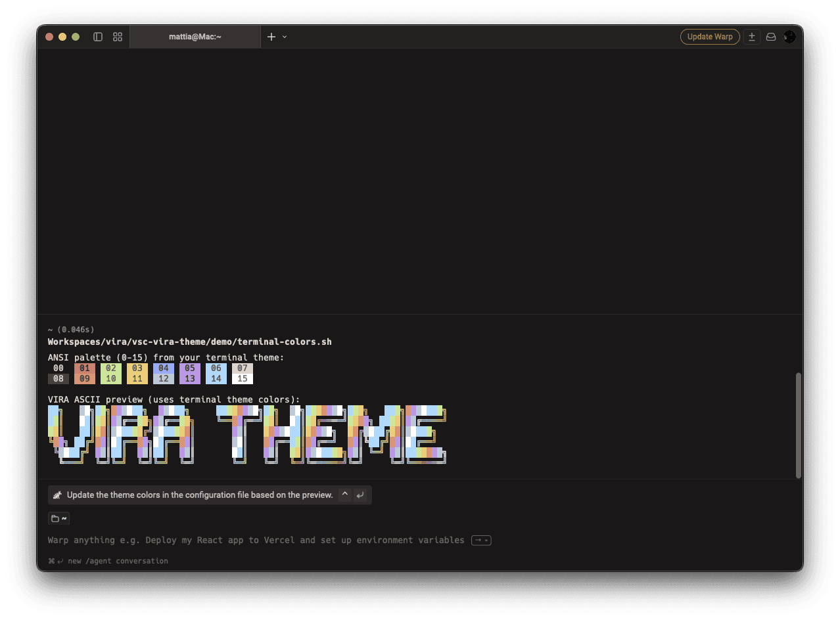The width and height of the screenshot is (840, 620).
Task: Maximize the window with the green button
Action: pyautogui.click(x=76, y=37)
